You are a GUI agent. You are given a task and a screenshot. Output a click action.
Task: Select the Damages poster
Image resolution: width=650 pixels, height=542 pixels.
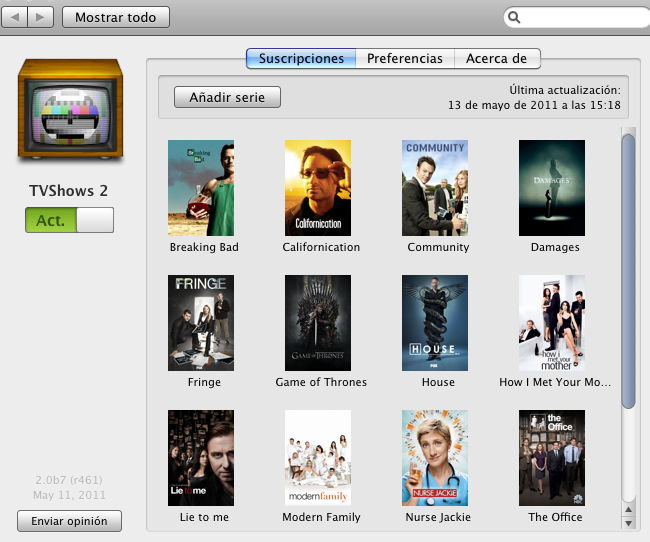tap(552, 188)
